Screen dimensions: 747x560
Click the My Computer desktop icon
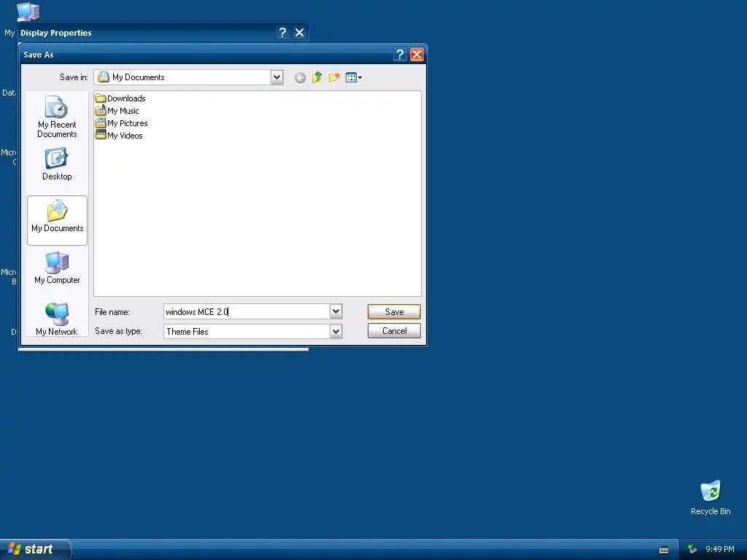click(x=28, y=12)
